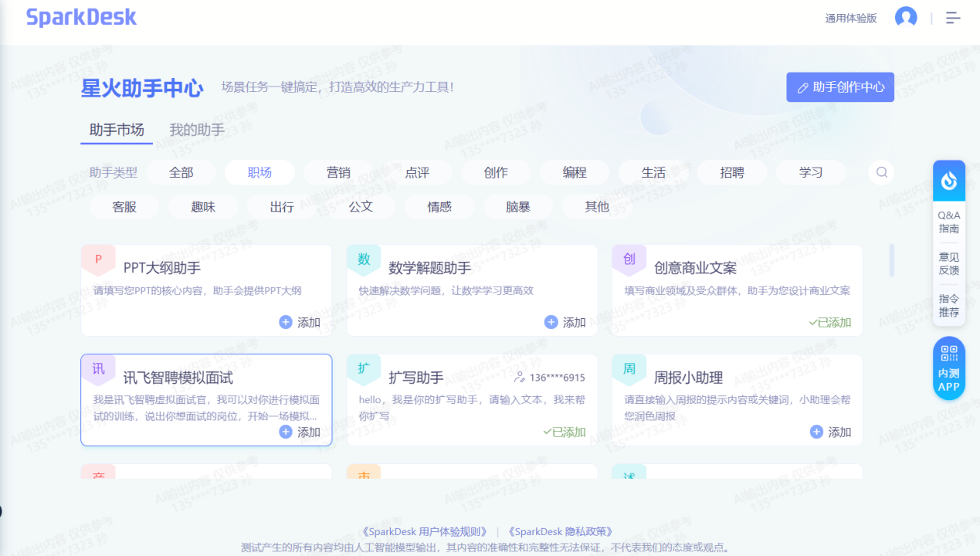Switch to the 助手市场 tab
This screenshot has height=556, width=980.
tap(117, 130)
